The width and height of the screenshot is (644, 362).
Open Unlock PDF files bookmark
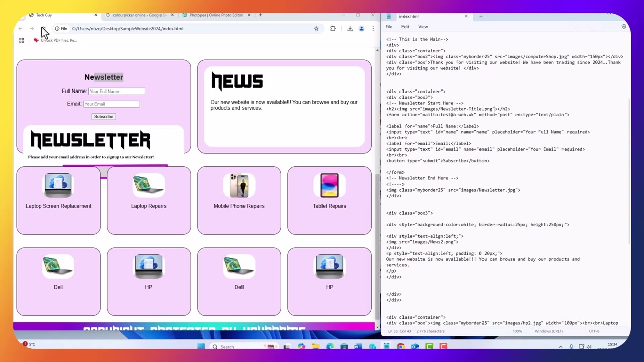pyautogui.click(x=55, y=40)
